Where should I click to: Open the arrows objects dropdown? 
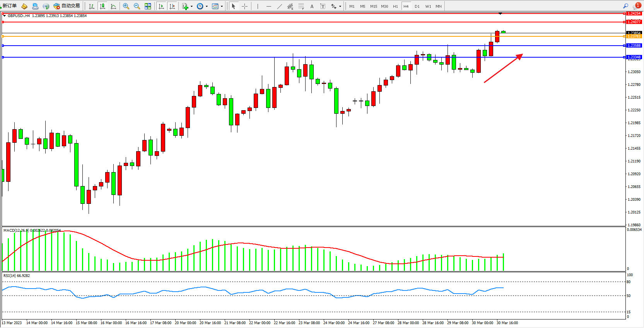tap(340, 6)
